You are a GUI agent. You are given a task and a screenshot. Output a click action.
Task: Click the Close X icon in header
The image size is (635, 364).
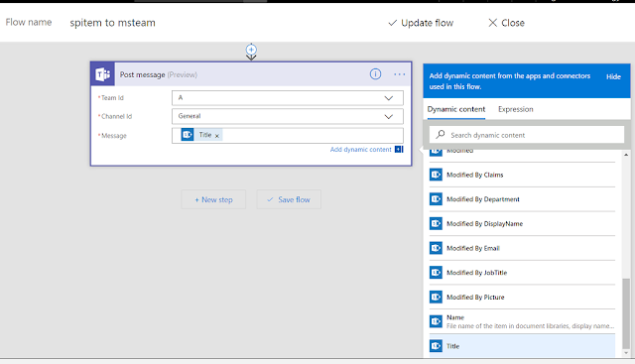pyautogui.click(x=492, y=23)
